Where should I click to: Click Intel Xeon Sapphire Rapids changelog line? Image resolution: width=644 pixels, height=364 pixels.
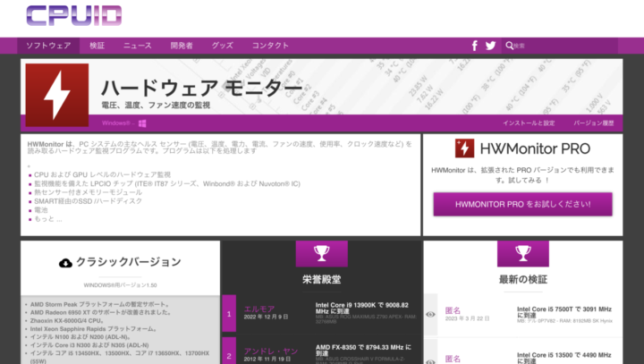coord(94,329)
